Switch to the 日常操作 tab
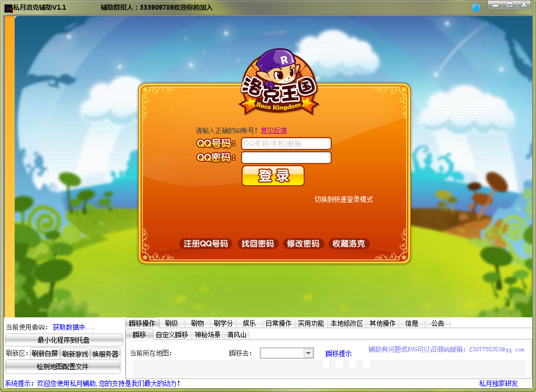 click(x=279, y=323)
